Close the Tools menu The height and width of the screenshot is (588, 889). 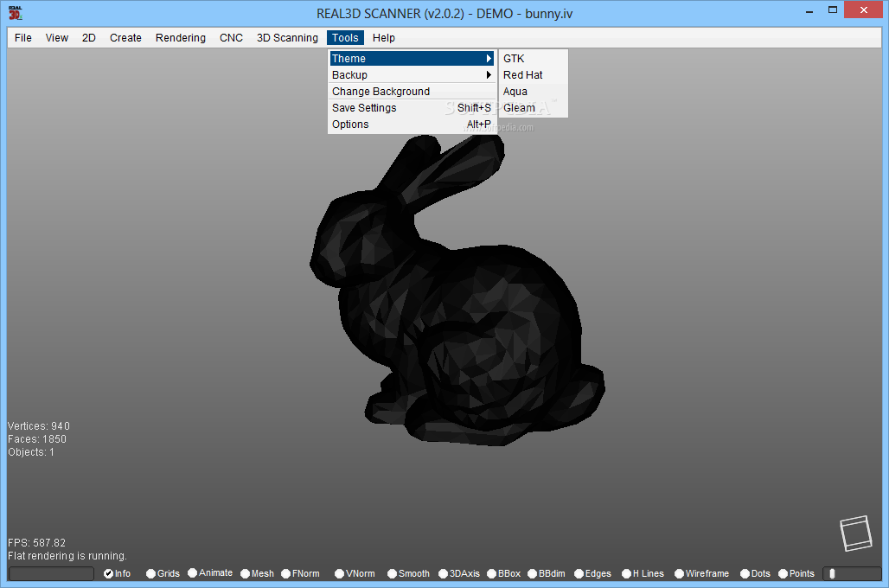(x=345, y=38)
